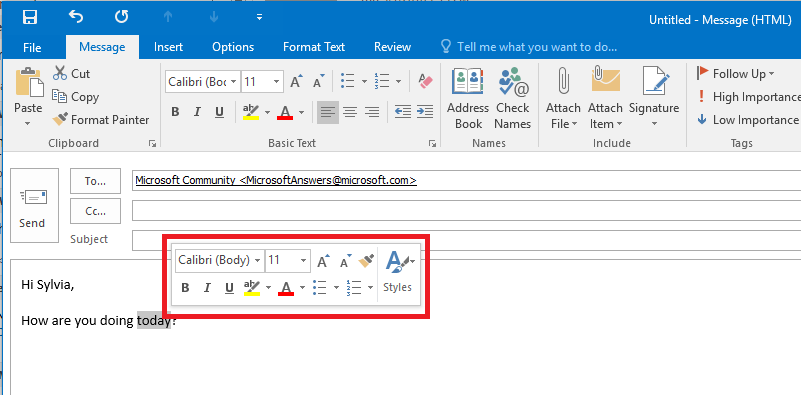The image size is (805, 404).
Task: Open the Address Book
Action: [x=468, y=99]
